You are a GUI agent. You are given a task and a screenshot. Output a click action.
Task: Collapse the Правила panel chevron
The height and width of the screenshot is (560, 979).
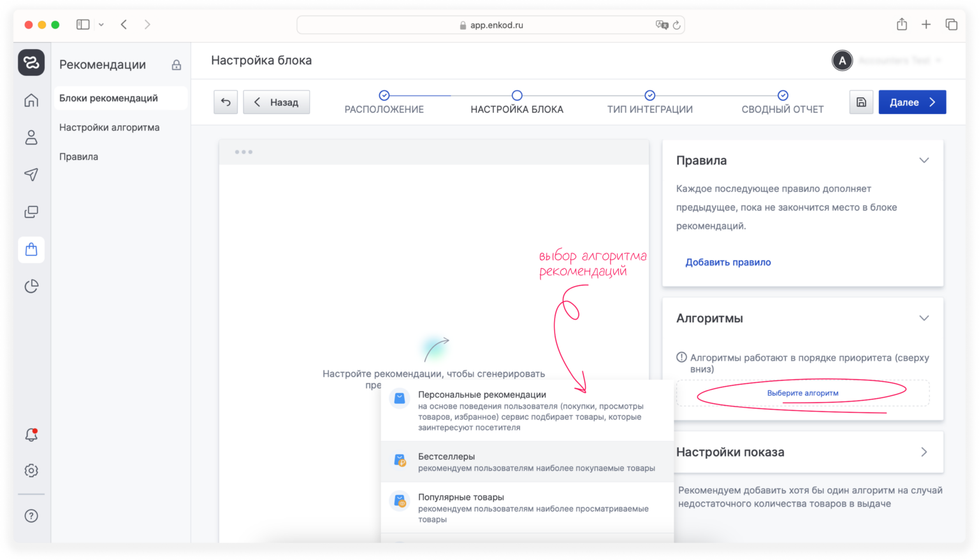[x=924, y=161]
